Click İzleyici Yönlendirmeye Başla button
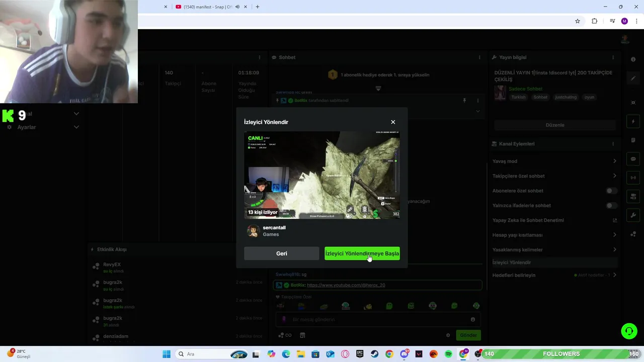 click(362, 253)
